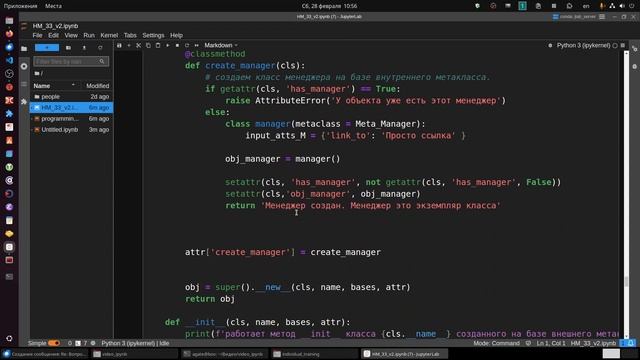640x360 pixels.
Task: Select Untitled.ipynb in the file browser
Action: 71,130
